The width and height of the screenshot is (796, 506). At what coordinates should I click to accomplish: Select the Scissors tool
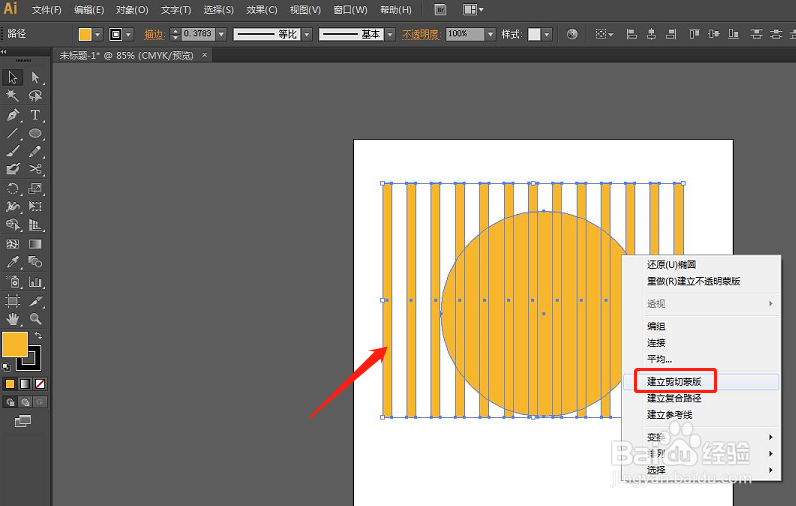coord(35,169)
